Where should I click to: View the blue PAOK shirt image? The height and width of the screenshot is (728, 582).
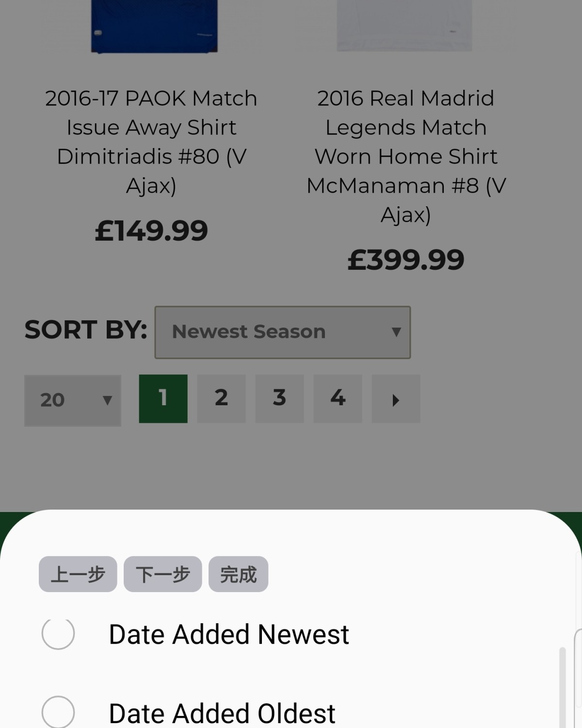click(154, 26)
